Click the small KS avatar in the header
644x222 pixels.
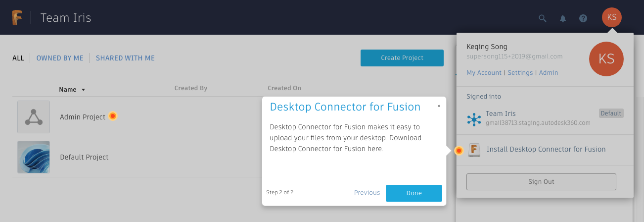click(611, 17)
